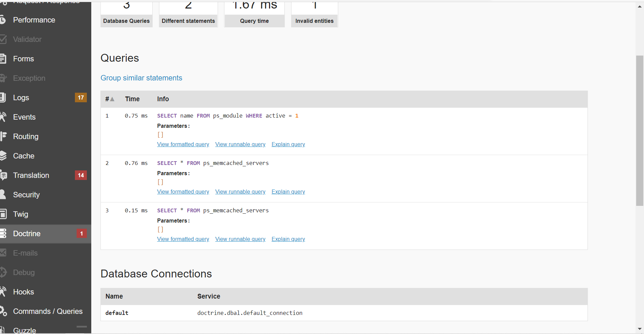Open Logs panel via its icon

[3, 97]
